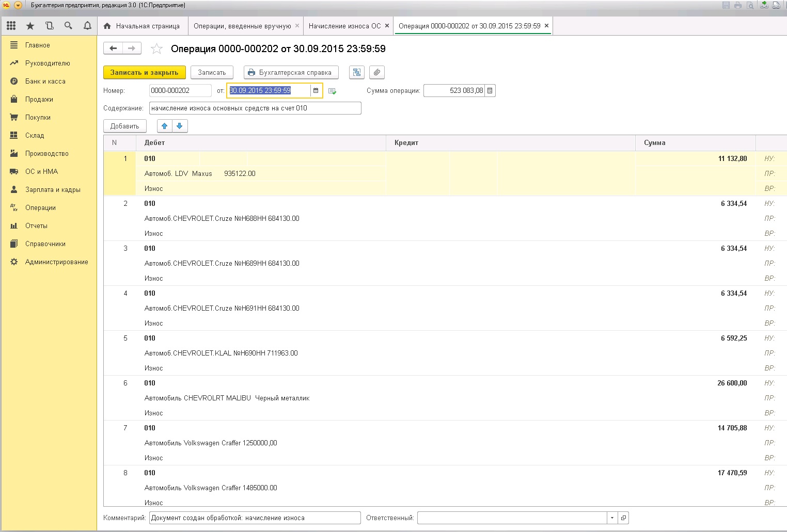This screenshot has width=787, height=532.
Task: Open Favorites star in top toolbar
Action: click(30, 26)
